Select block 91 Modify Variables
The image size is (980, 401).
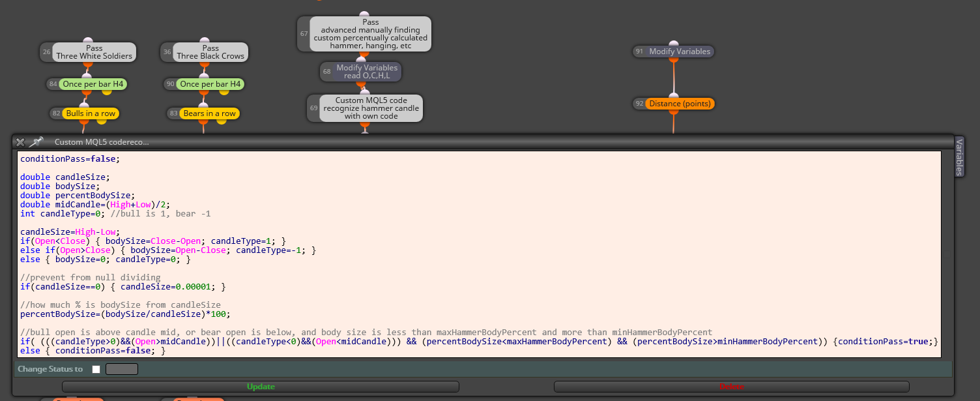[673, 52]
